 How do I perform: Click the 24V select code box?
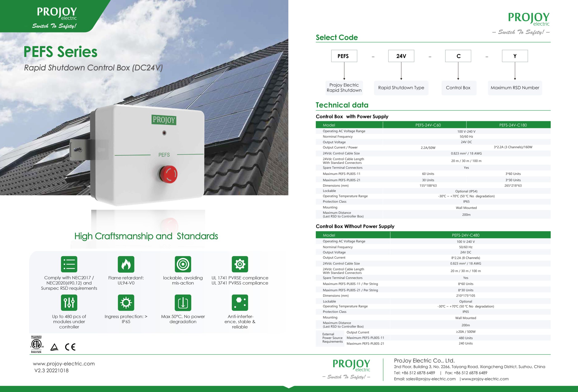point(401,56)
